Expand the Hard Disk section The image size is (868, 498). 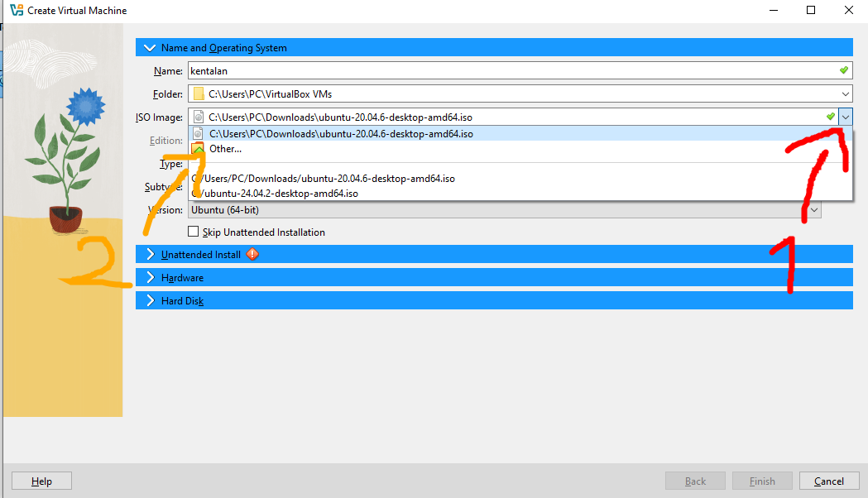click(150, 301)
